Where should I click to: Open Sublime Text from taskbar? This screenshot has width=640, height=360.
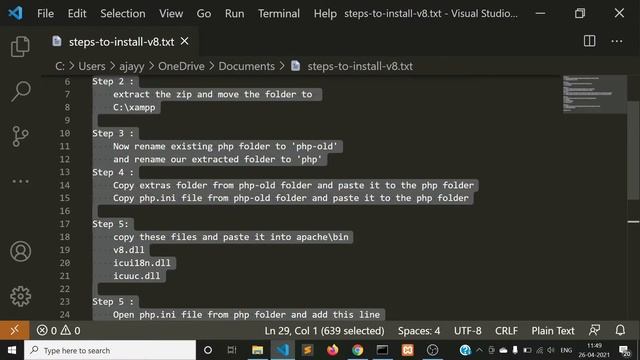(307, 350)
